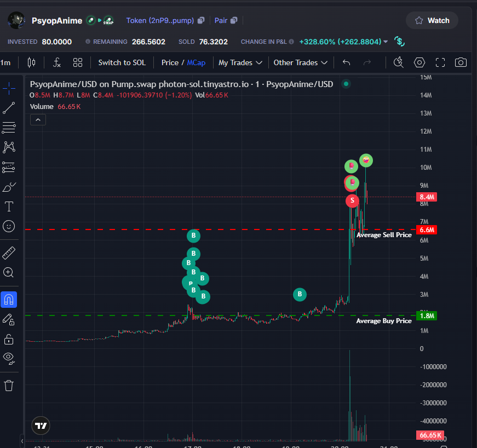The width and height of the screenshot is (477, 448).
Task: Expand the P&L change dropdown arrow
Action: (386, 42)
